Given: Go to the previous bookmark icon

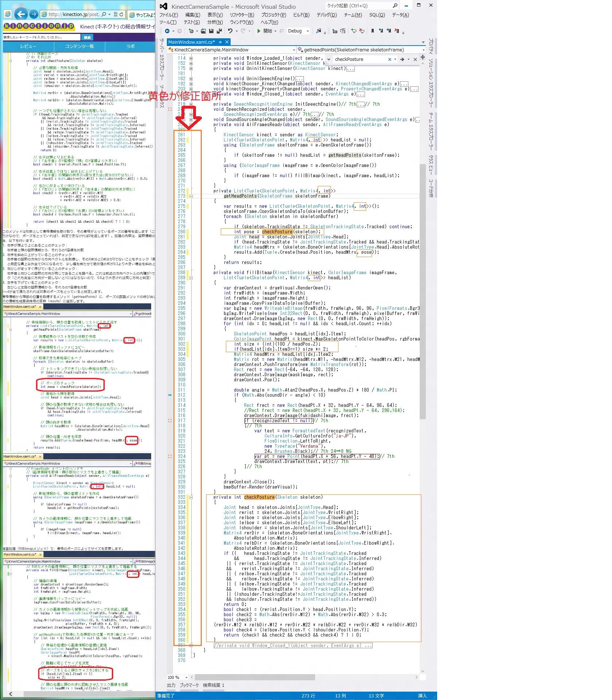Looking at the screenshot, I should 381,31.
